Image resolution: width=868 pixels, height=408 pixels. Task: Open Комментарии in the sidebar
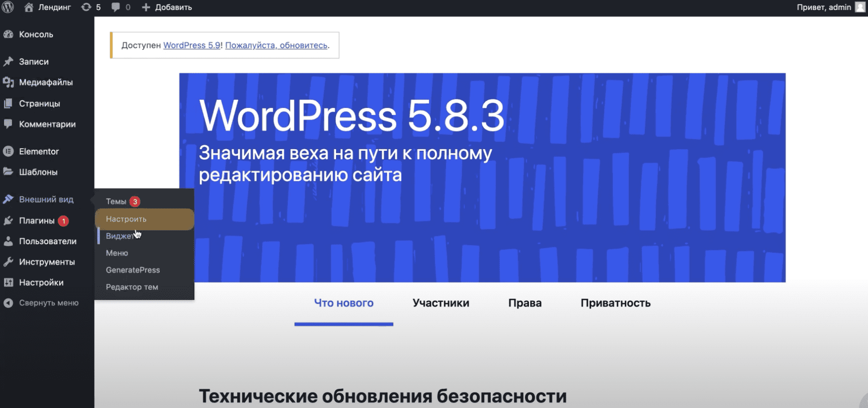tap(47, 124)
